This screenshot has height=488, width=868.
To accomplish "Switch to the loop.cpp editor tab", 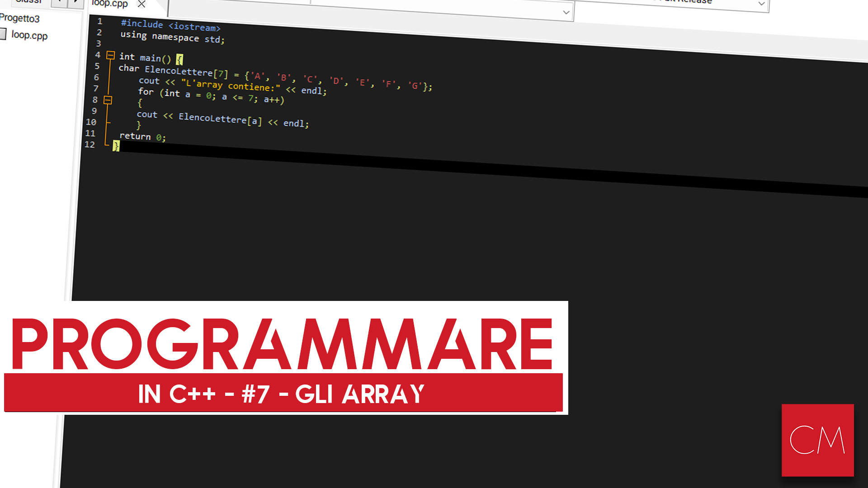I will pyautogui.click(x=110, y=4).
